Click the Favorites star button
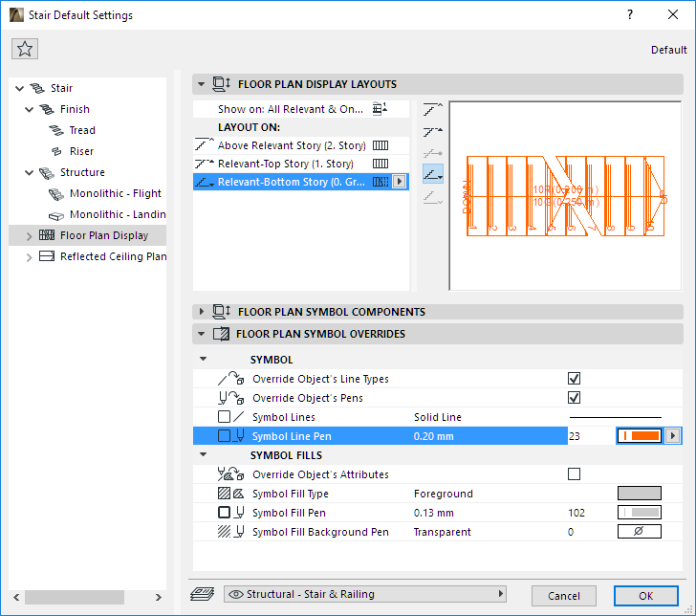 (x=25, y=49)
